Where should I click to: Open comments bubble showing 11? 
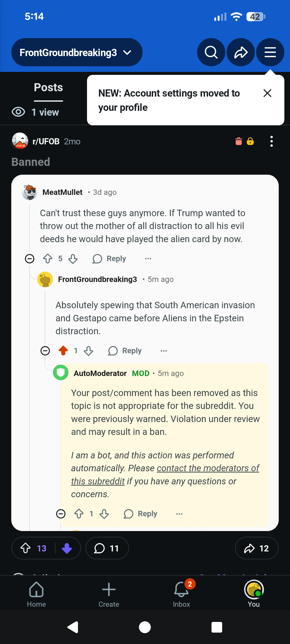(x=107, y=548)
